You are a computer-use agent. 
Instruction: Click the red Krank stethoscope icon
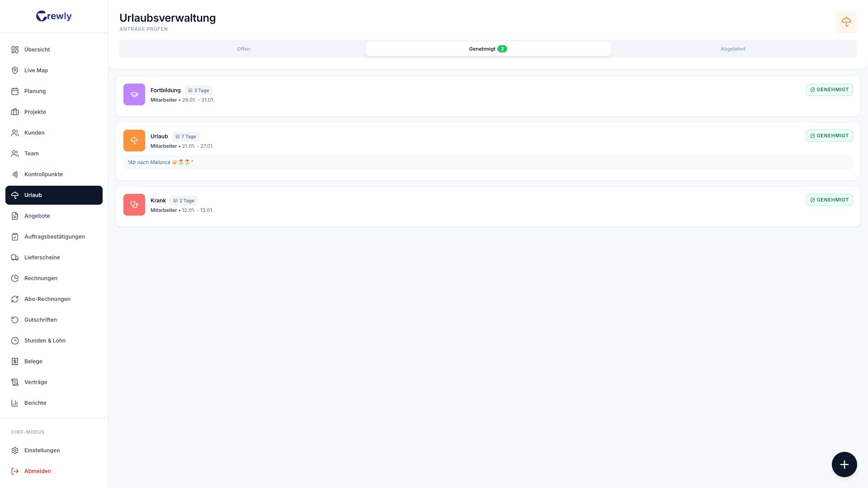tap(134, 205)
